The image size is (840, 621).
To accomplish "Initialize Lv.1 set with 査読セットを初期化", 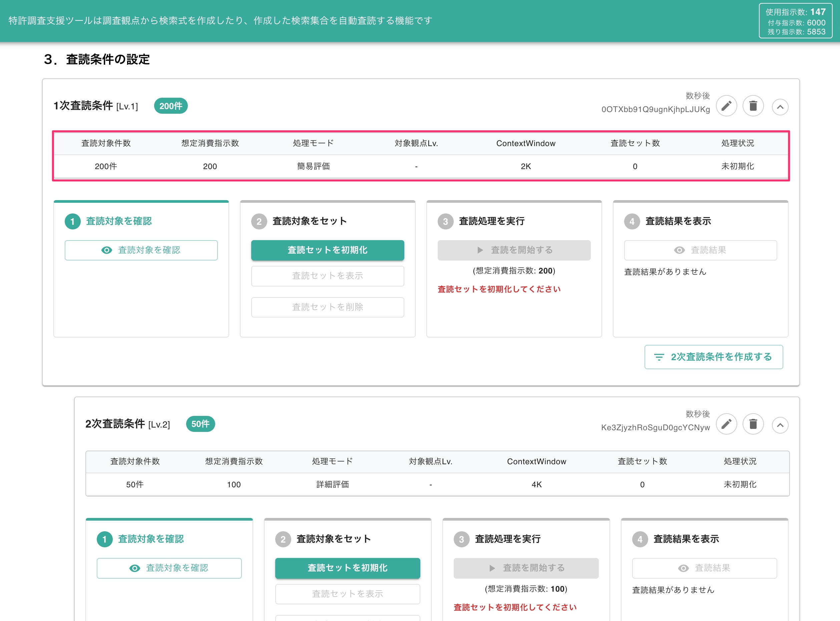I will point(328,250).
